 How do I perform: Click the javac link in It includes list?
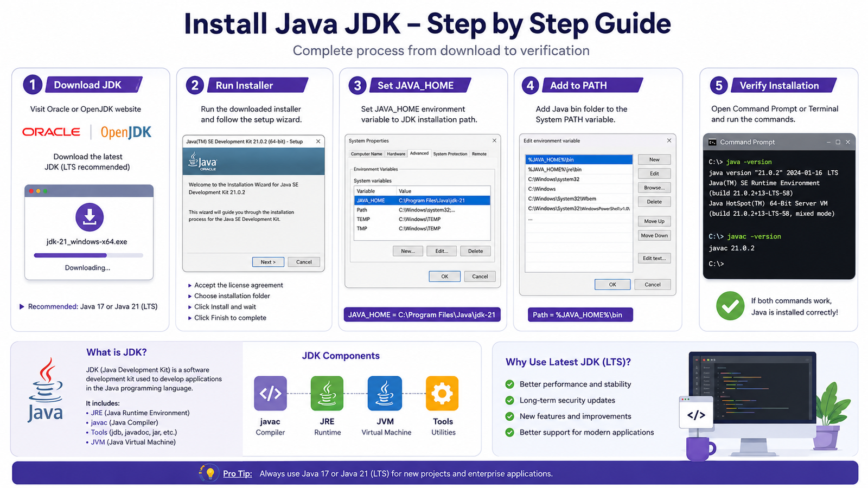coord(99,422)
